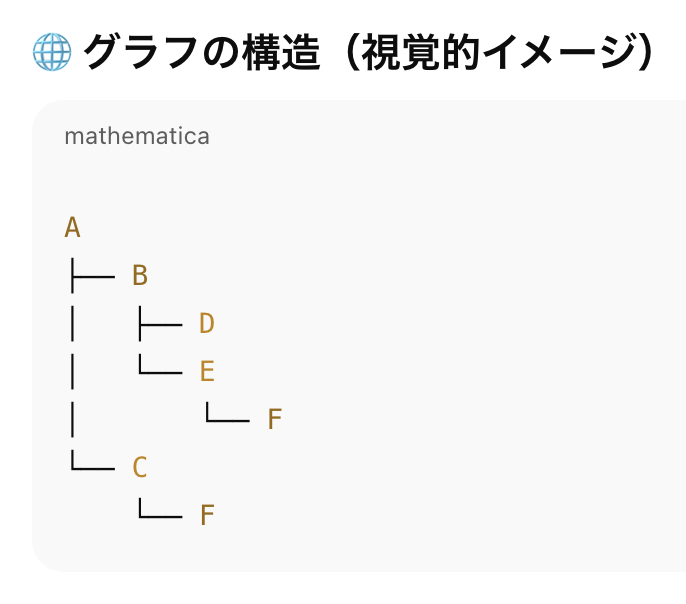The image size is (686, 604).
Task: Click the mathematica language label
Action: click(x=137, y=136)
